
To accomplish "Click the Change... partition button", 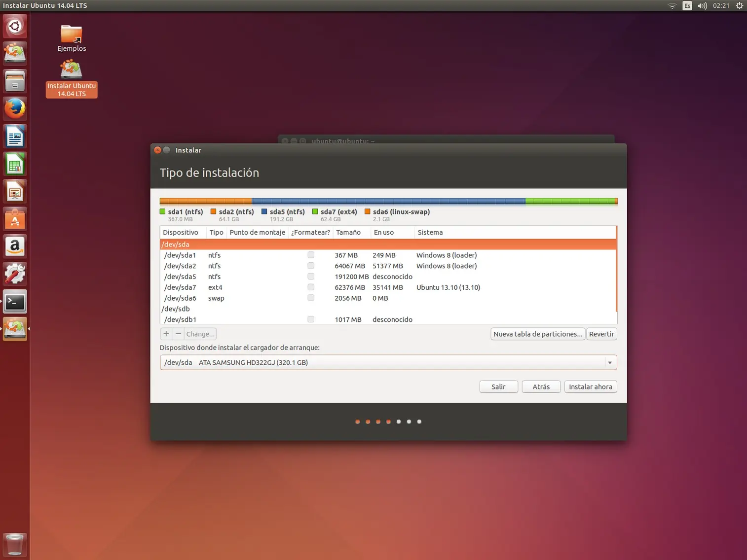I will point(200,334).
